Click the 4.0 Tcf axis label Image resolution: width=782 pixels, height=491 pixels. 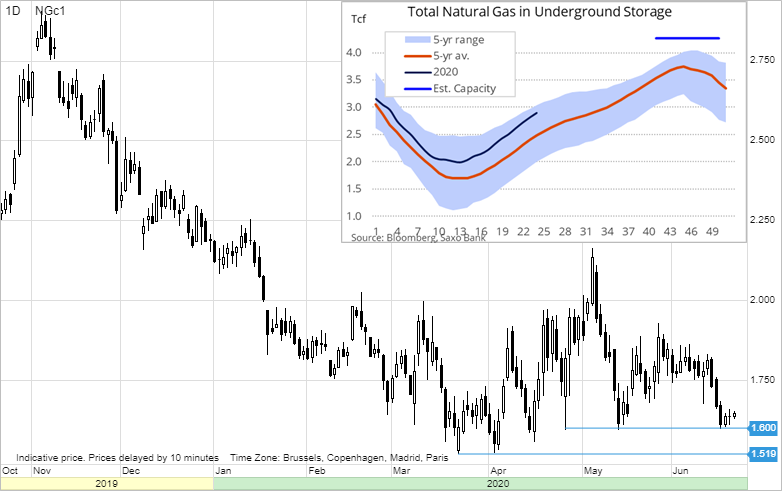pos(353,52)
